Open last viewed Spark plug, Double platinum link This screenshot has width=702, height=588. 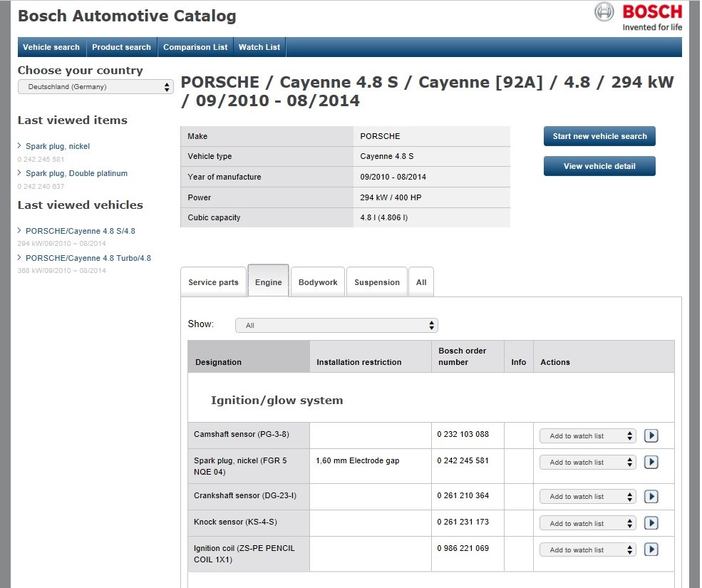pyautogui.click(x=76, y=173)
